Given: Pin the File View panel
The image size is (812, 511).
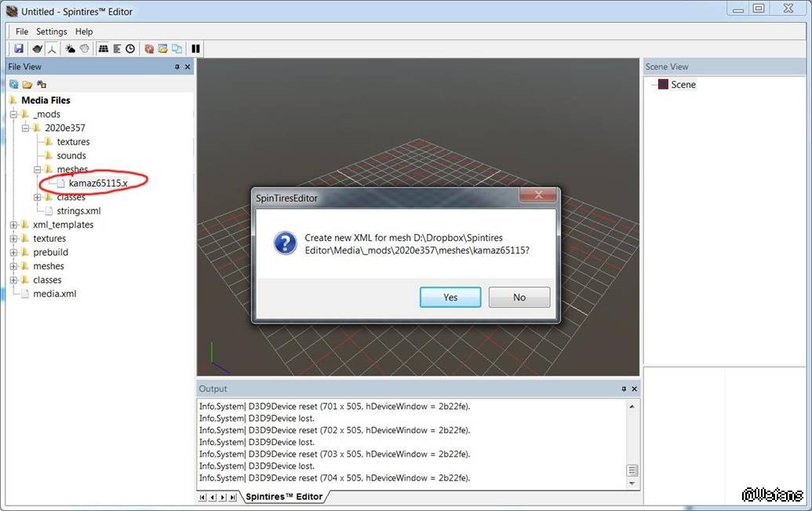Looking at the screenshot, I should click(x=177, y=67).
